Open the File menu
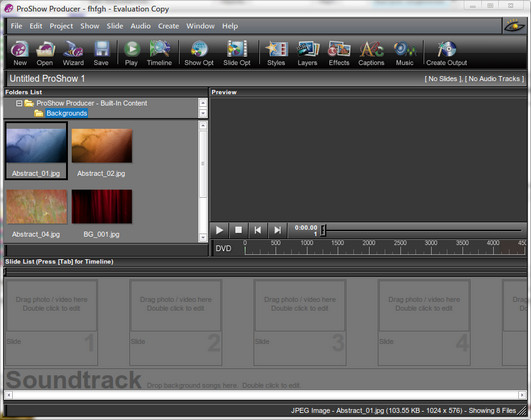Image resolution: width=531 pixels, height=420 pixels. coord(16,26)
